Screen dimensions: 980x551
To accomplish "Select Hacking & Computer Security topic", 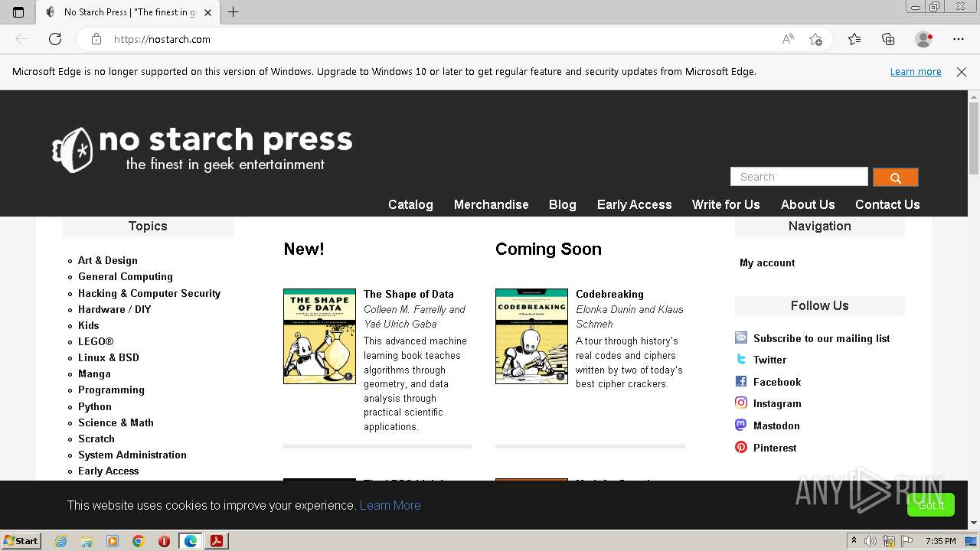I will click(149, 293).
